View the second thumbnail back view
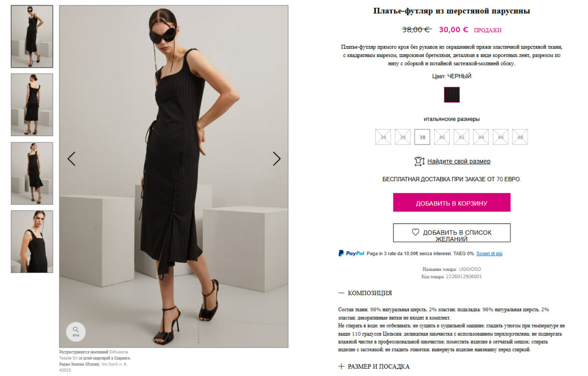The width and height of the screenshot is (588, 376). 32,105
